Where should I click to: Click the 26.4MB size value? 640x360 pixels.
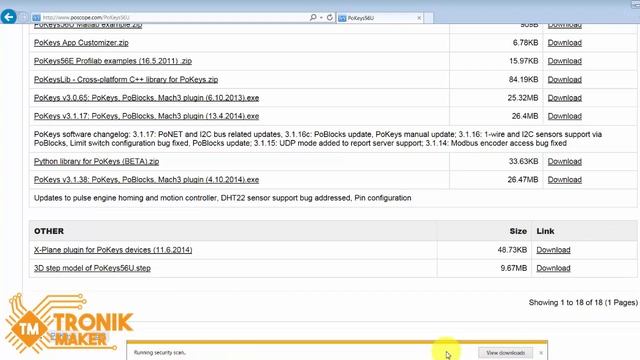click(x=525, y=116)
